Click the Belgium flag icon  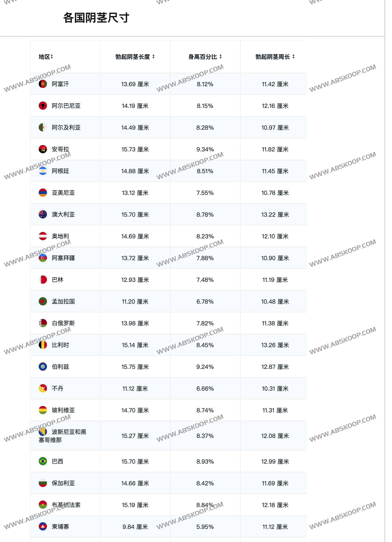click(x=43, y=345)
